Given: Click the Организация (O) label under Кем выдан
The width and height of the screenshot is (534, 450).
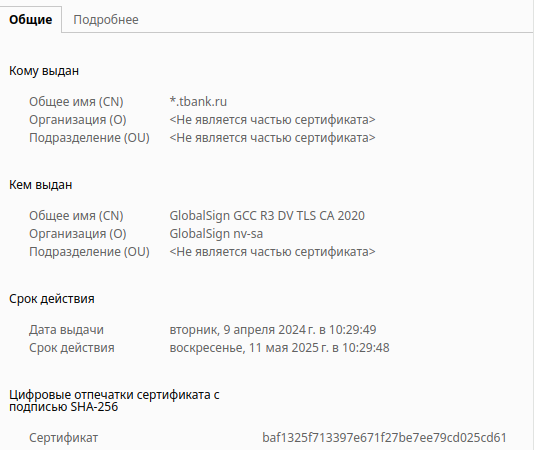Looking at the screenshot, I should [x=78, y=234].
